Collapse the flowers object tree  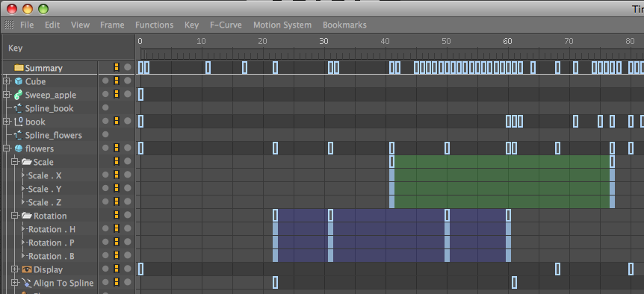pos(7,148)
